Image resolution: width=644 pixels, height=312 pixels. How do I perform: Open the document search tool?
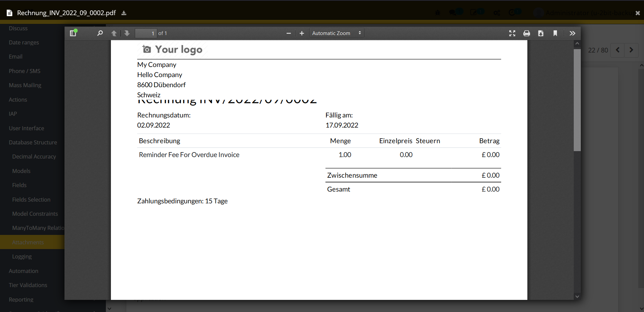click(99, 33)
